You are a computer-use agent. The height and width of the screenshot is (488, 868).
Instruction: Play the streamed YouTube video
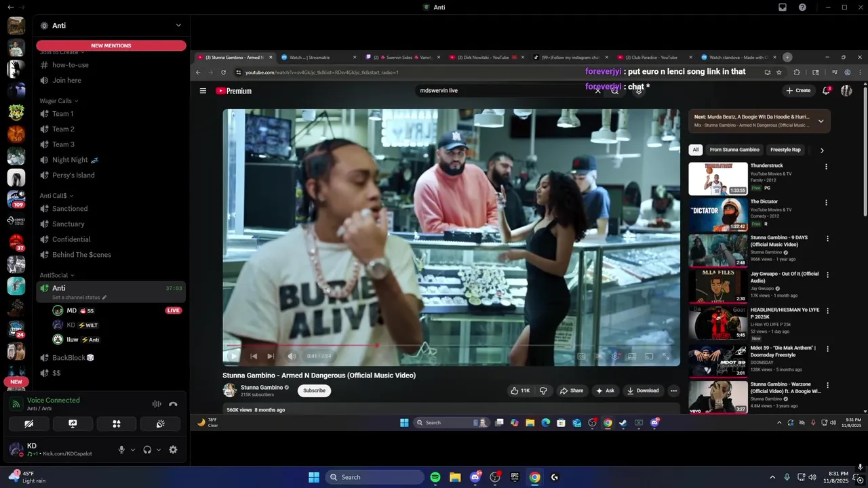coord(234,356)
